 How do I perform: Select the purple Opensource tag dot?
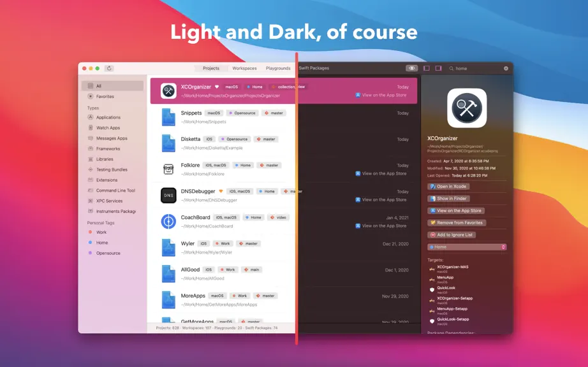(90, 253)
